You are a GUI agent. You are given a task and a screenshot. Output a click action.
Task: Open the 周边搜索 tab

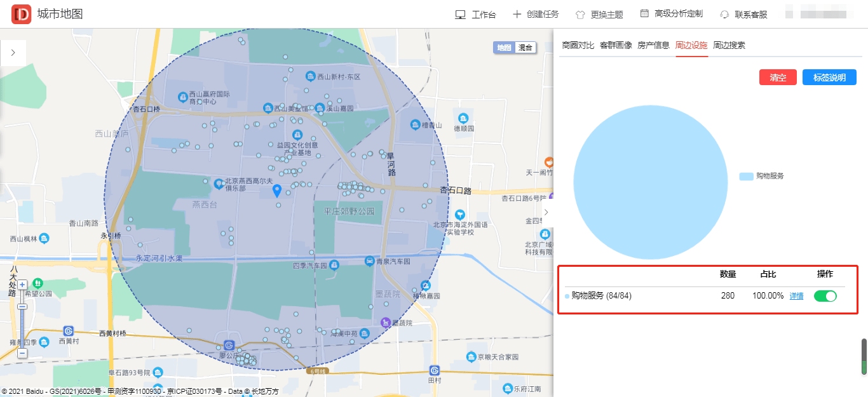tap(729, 45)
